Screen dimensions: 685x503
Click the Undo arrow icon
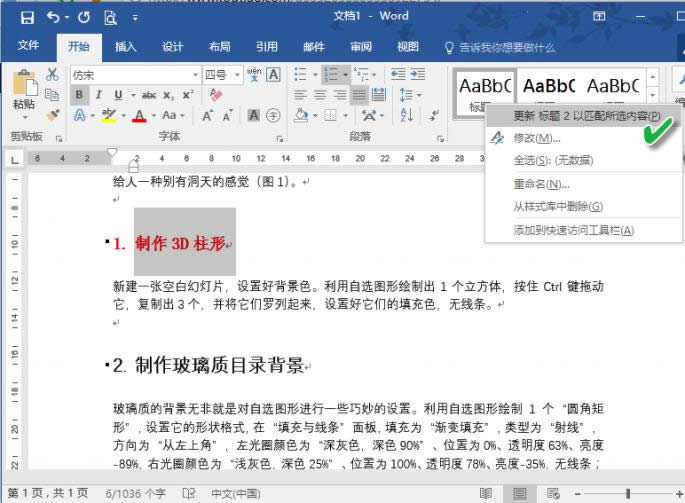coord(51,17)
